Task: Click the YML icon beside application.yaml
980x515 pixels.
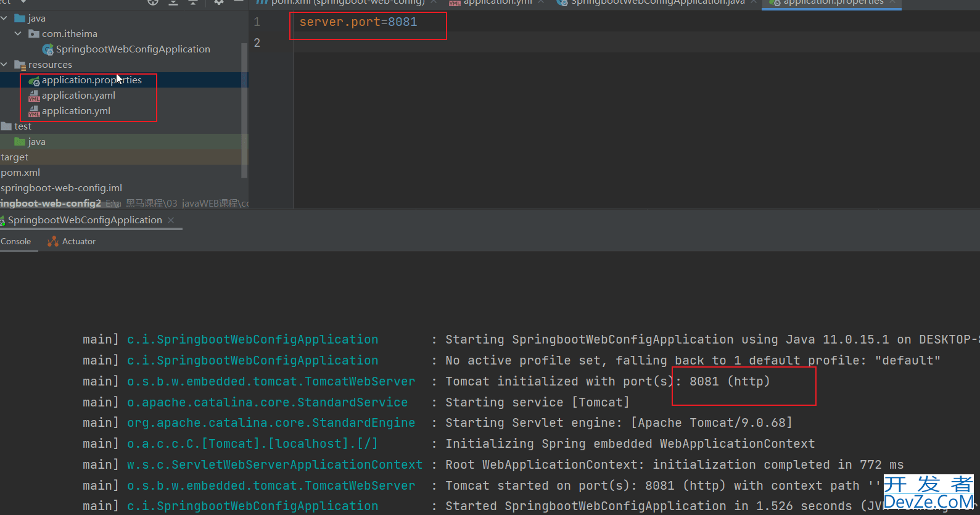Action: (35, 96)
